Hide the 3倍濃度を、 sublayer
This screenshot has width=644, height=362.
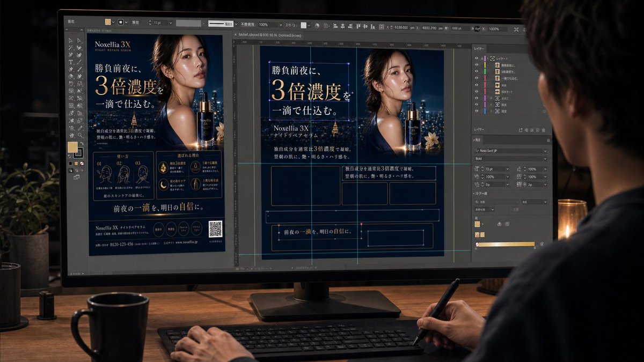[x=477, y=71]
